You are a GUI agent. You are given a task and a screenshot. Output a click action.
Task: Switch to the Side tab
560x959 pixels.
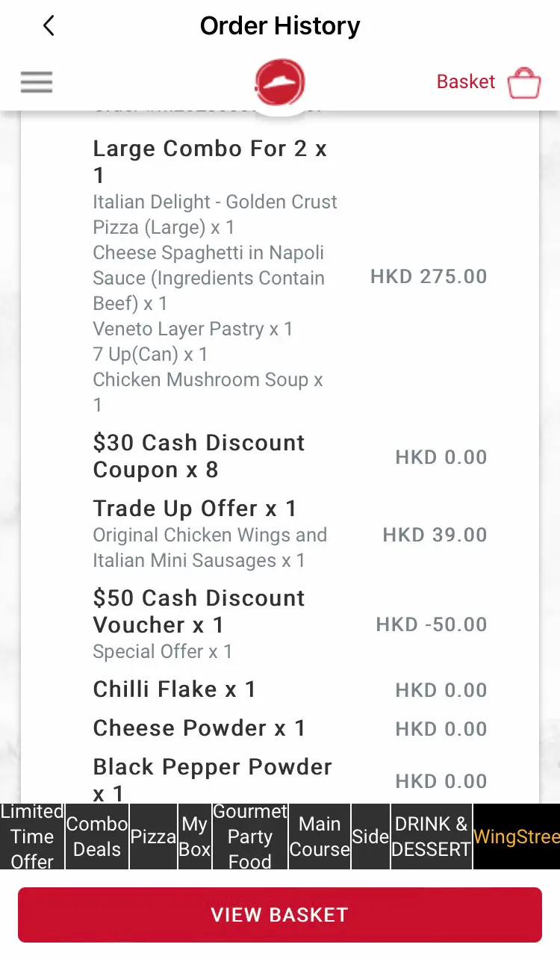[370, 837]
